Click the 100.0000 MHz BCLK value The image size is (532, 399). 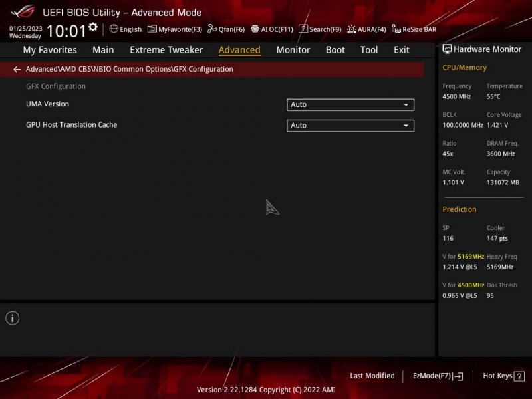pyautogui.click(x=463, y=125)
